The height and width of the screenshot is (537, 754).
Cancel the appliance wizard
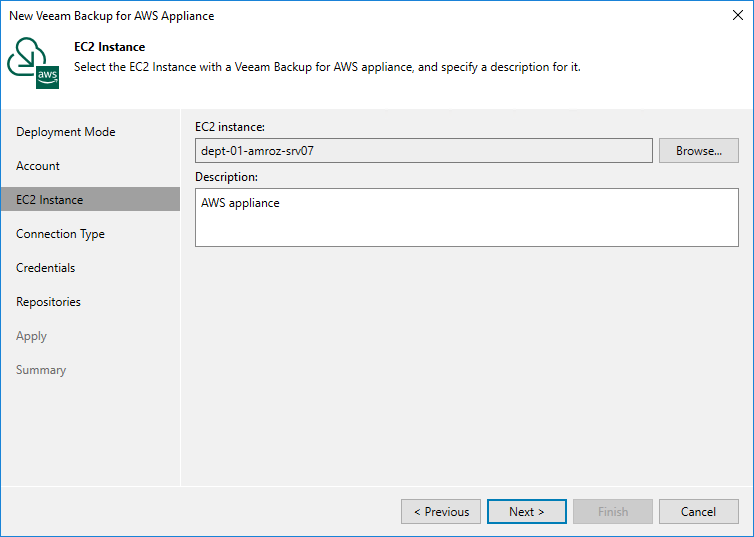point(698,512)
